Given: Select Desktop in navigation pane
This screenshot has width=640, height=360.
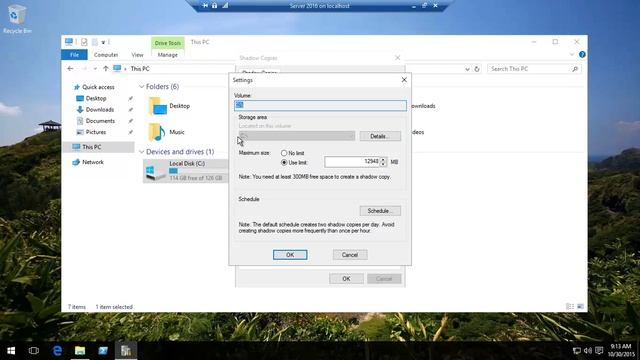Looking at the screenshot, I should [96, 98].
